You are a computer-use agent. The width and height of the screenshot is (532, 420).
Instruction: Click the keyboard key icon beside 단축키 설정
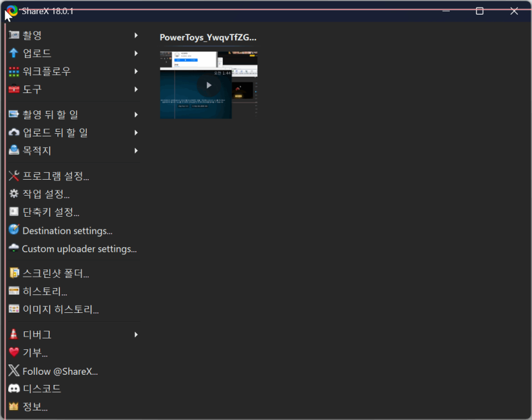tap(14, 212)
